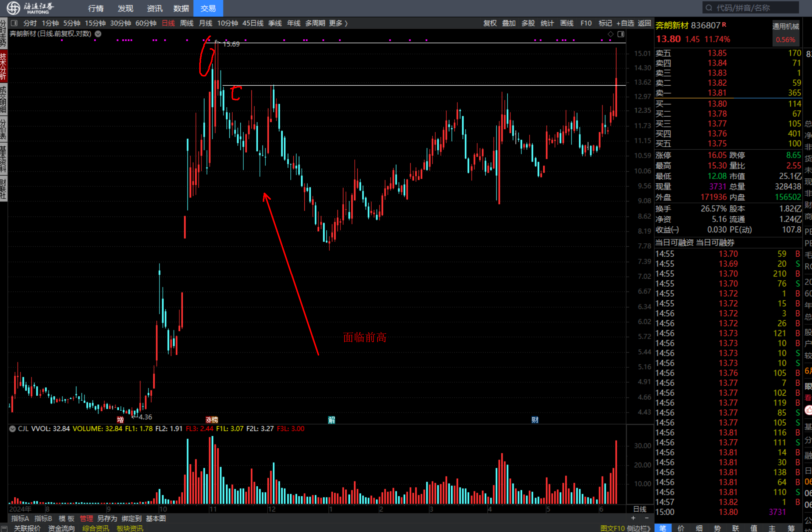Viewport: 812px width, 532px height.
Task: Select the 价 price tab
Action: pos(681,528)
